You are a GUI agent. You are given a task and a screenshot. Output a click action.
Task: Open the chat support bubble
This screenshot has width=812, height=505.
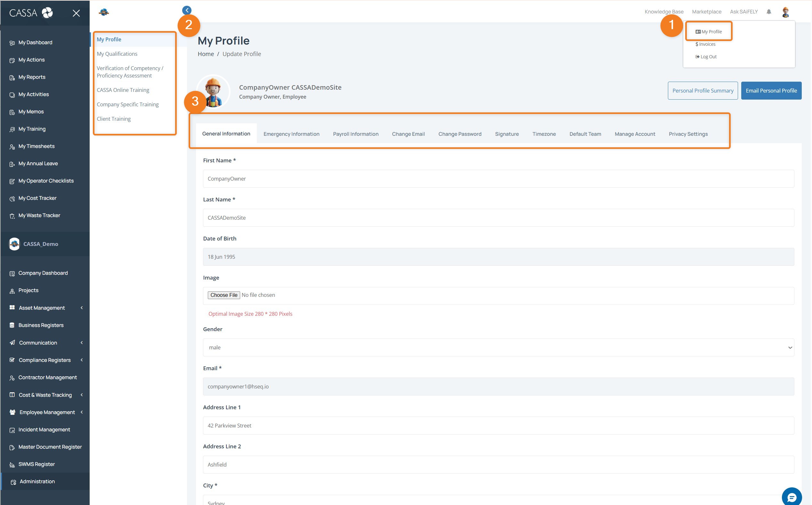791,497
